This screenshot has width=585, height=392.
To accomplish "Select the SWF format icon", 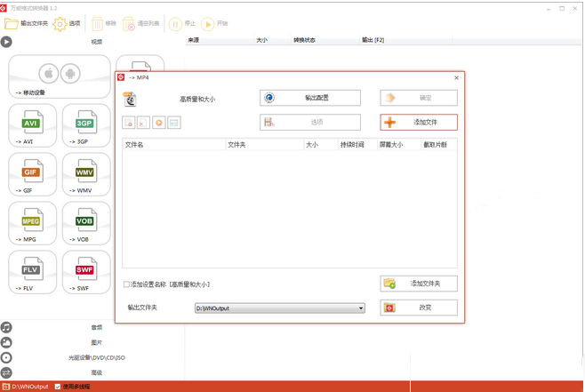I will (x=86, y=272).
